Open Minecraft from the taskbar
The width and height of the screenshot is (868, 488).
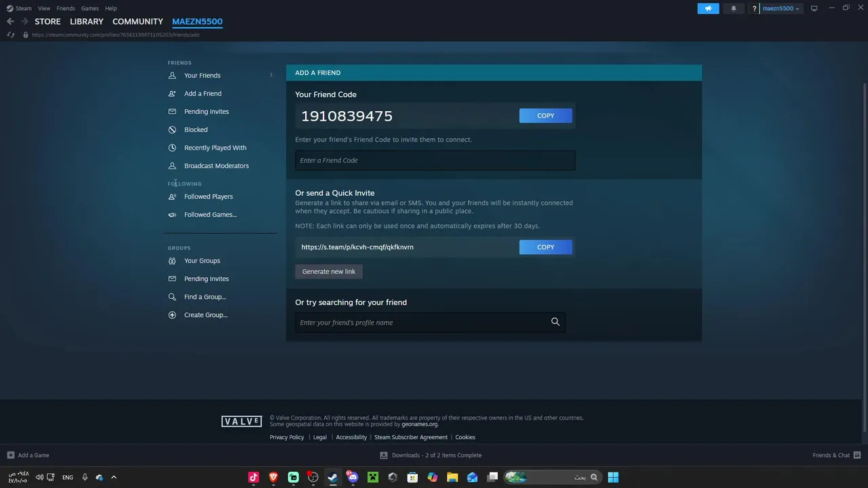point(372,477)
